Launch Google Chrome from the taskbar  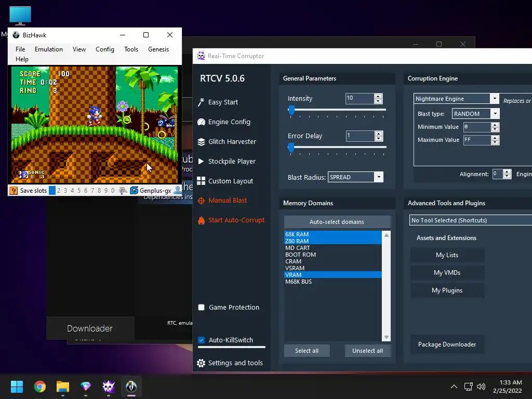[40, 387]
